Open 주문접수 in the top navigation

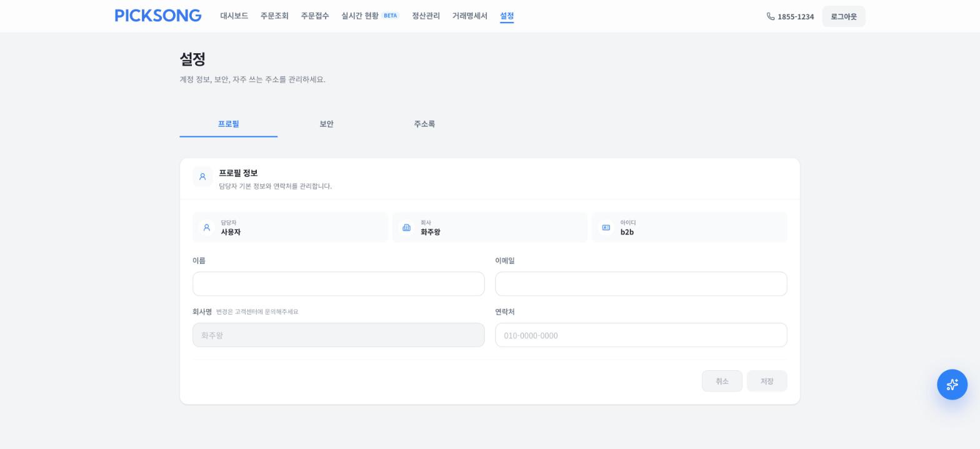coord(315,16)
